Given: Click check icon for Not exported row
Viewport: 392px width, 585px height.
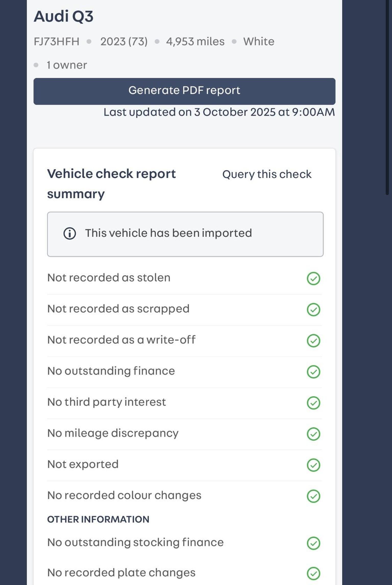Looking at the screenshot, I should pos(313,465).
